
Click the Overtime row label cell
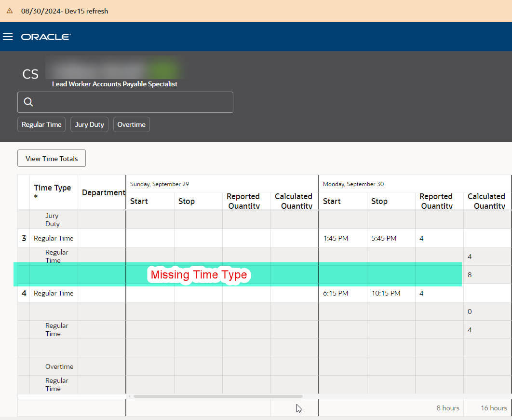(x=59, y=366)
